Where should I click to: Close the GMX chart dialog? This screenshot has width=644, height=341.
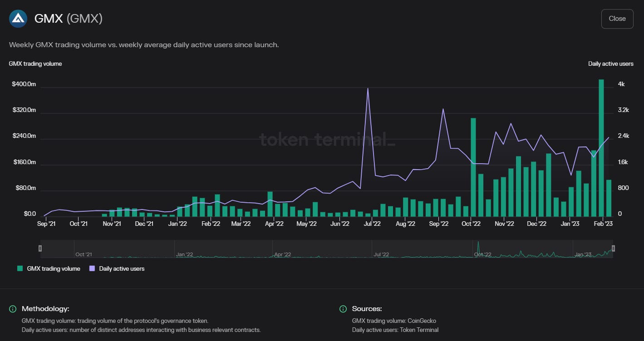point(617,19)
